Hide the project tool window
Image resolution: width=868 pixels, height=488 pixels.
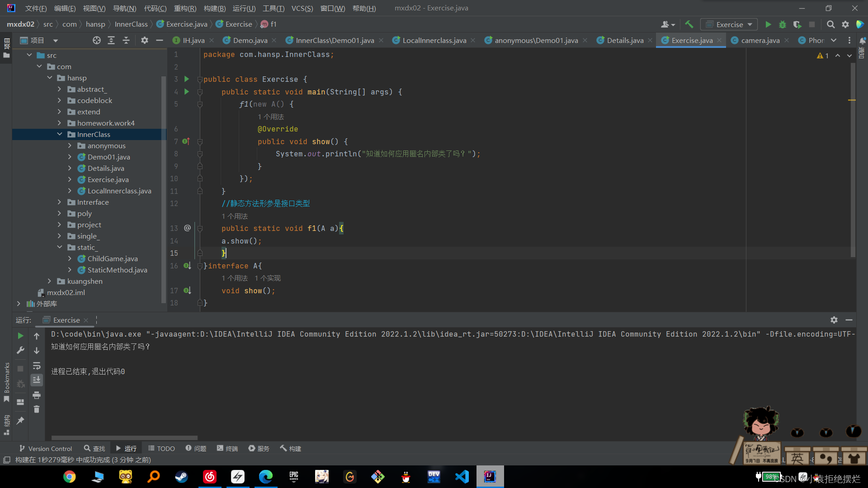pos(159,40)
